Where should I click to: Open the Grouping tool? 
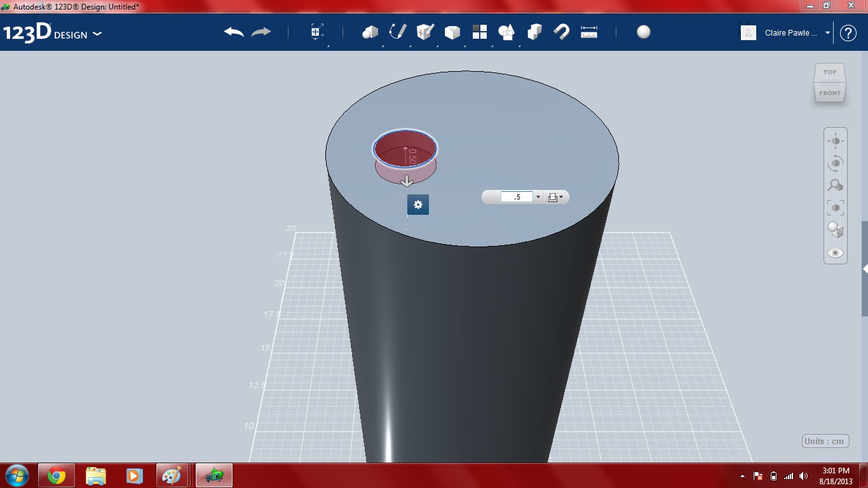pyautogui.click(x=507, y=32)
